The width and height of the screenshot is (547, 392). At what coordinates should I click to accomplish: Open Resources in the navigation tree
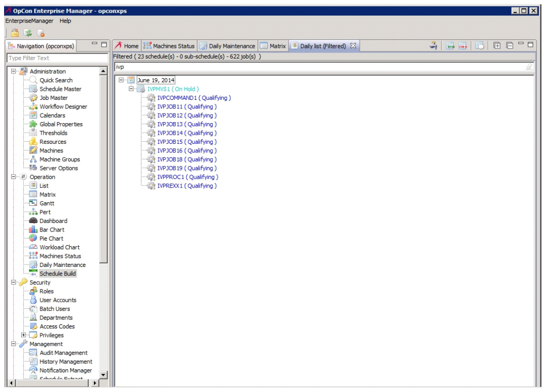(53, 142)
